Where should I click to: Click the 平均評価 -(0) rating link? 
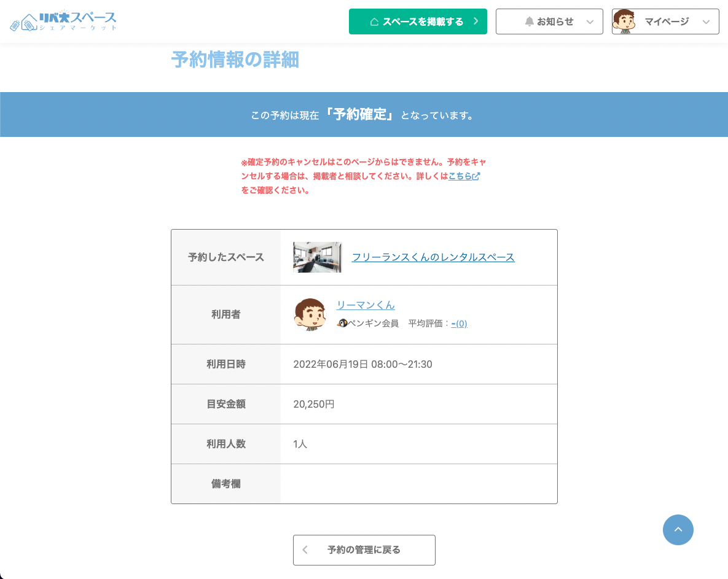pyautogui.click(x=459, y=324)
